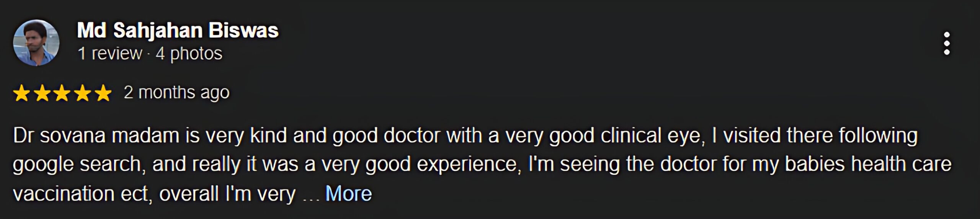Click the "1 review" count text

pyautogui.click(x=109, y=54)
